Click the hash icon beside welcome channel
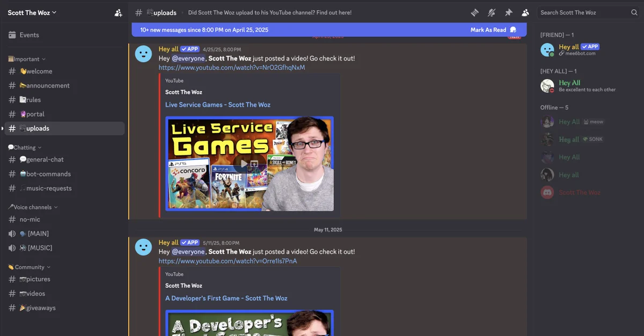This screenshot has width=644, height=336. tap(12, 71)
